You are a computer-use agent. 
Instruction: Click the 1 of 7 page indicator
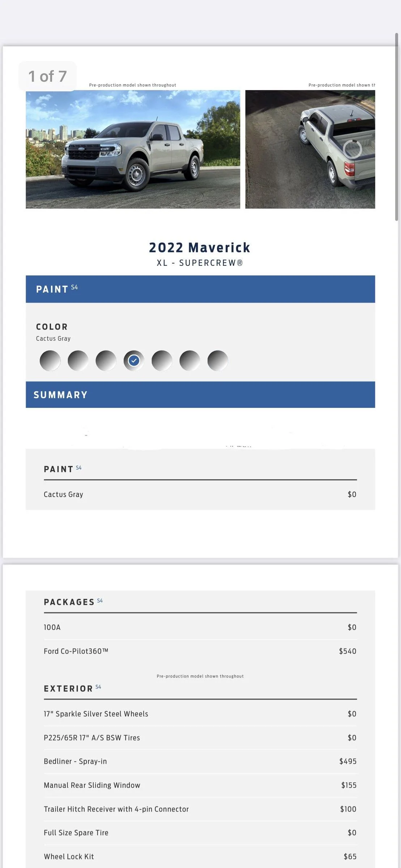(47, 76)
